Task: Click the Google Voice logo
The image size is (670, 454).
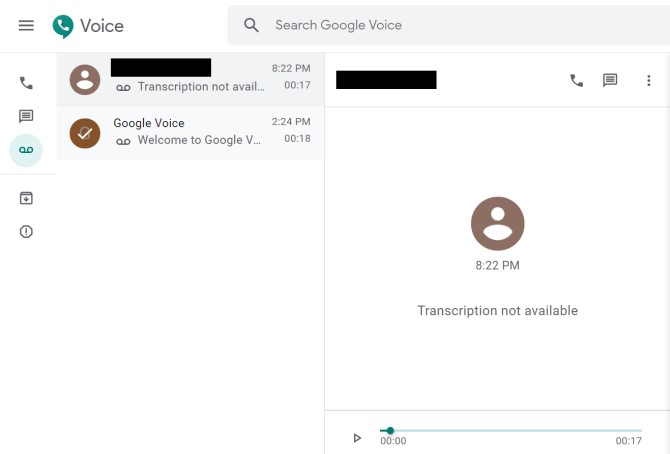Action: (x=88, y=26)
